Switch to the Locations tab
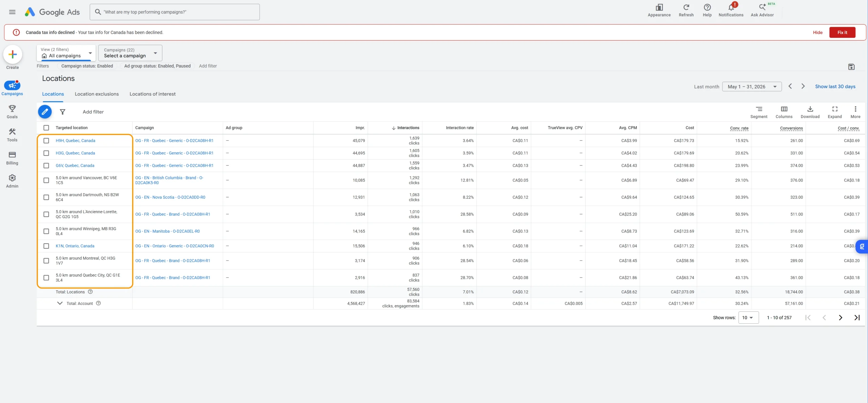Image resolution: width=868 pixels, height=403 pixels. point(53,94)
